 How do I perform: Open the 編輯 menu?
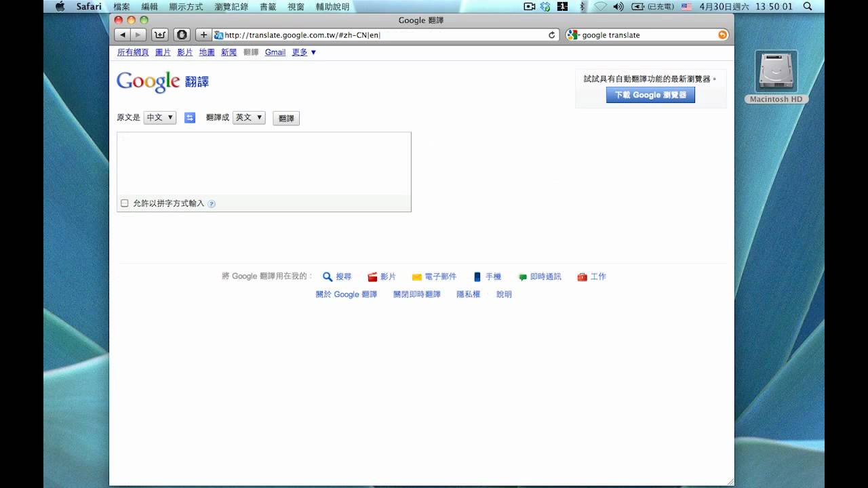click(149, 6)
